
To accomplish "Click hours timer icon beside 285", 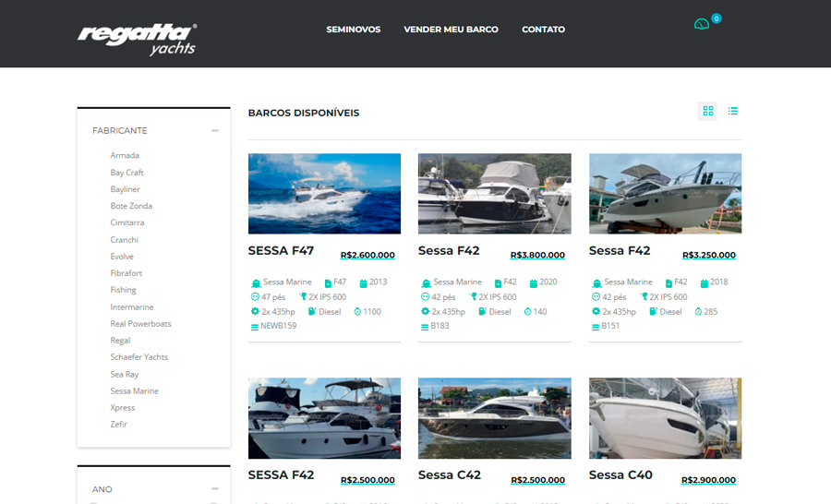I will point(698,312).
